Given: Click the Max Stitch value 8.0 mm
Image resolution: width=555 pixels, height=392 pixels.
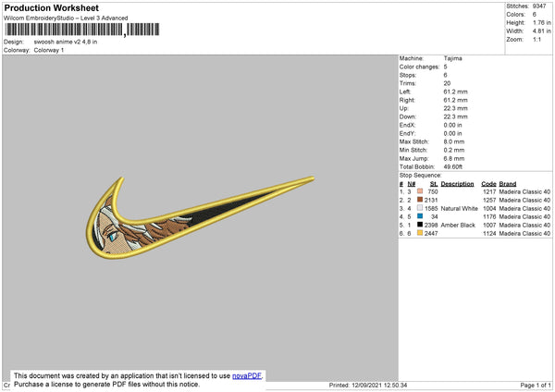Looking at the screenshot, I should (454, 141).
